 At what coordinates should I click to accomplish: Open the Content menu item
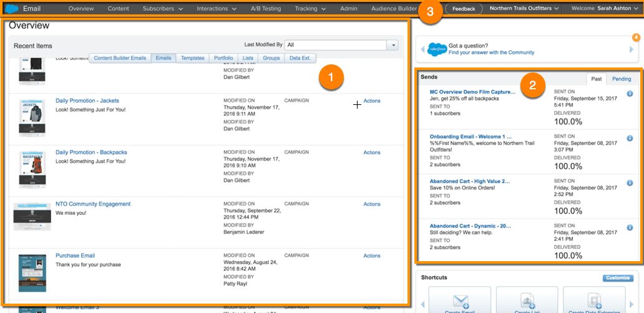[119, 8]
